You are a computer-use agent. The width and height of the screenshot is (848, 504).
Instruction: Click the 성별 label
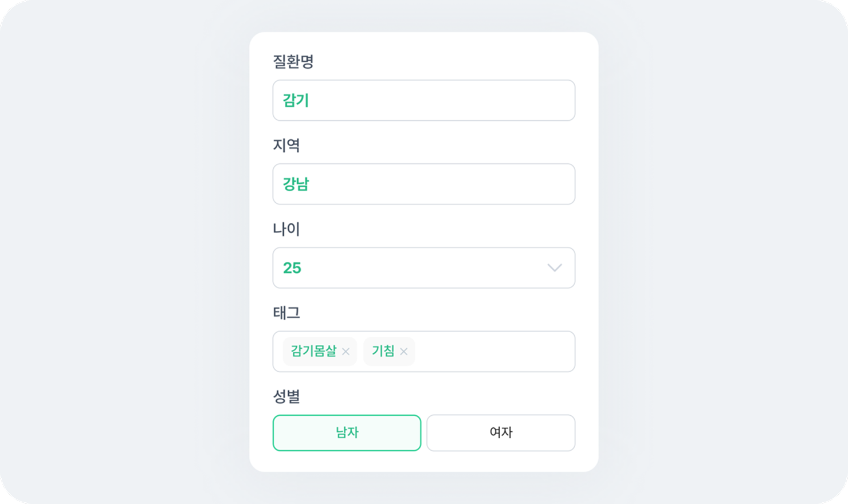click(286, 396)
